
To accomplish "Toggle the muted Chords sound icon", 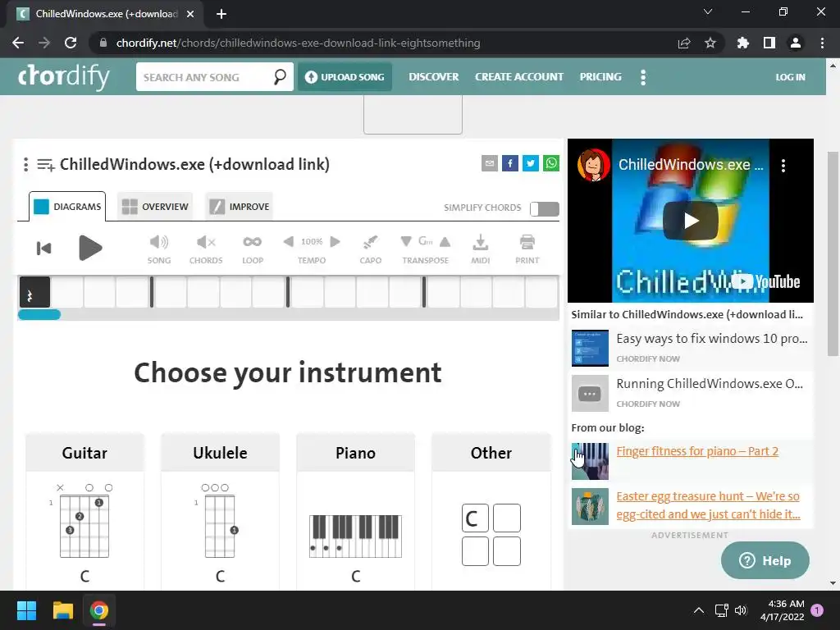I will click(206, 242).
